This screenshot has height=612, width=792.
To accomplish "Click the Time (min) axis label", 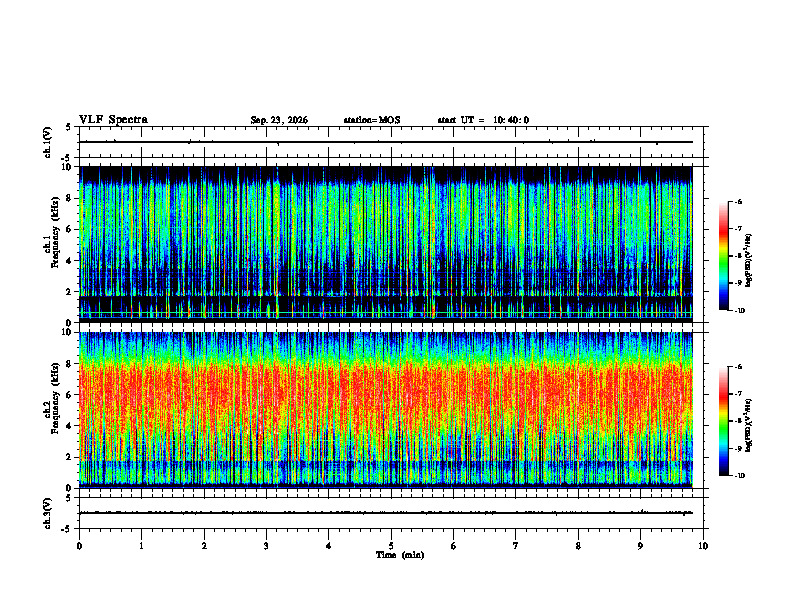I will (x=400, y=555).
